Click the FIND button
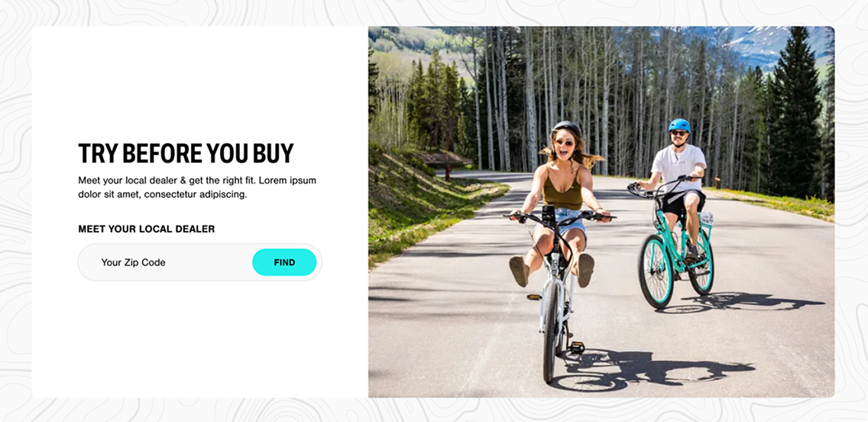 click(284, 262)
